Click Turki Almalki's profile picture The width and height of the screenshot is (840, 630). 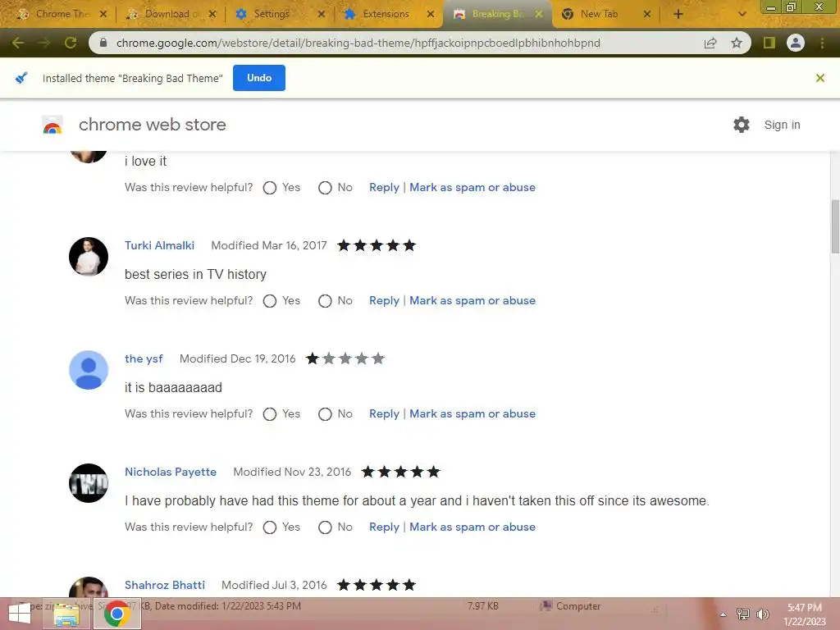tap(89, 257)
